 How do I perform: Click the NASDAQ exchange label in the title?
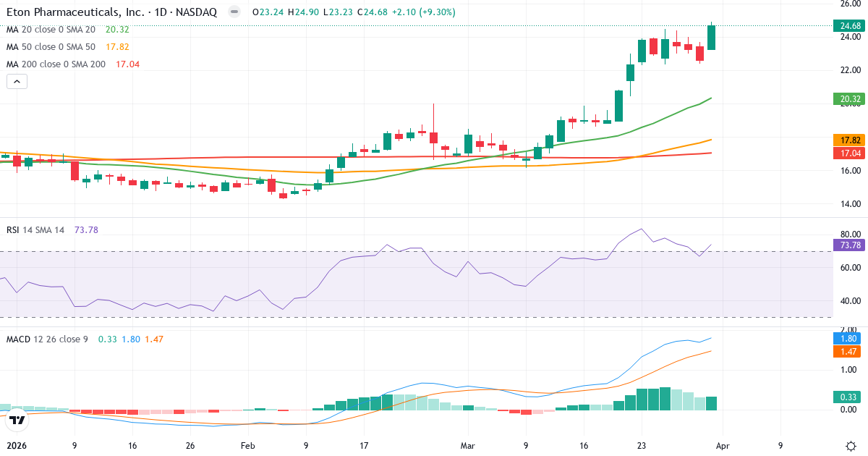(197, 12)
